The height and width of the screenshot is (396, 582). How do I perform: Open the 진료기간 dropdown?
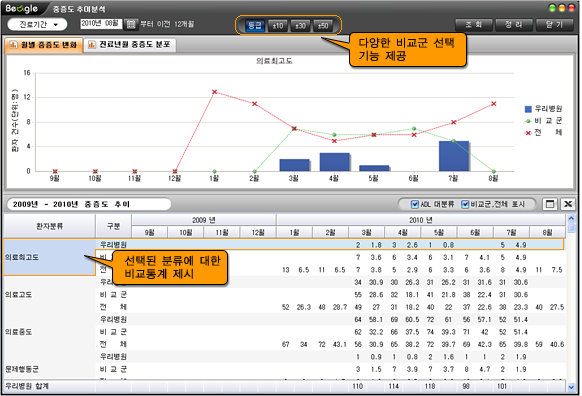(37, 24)
